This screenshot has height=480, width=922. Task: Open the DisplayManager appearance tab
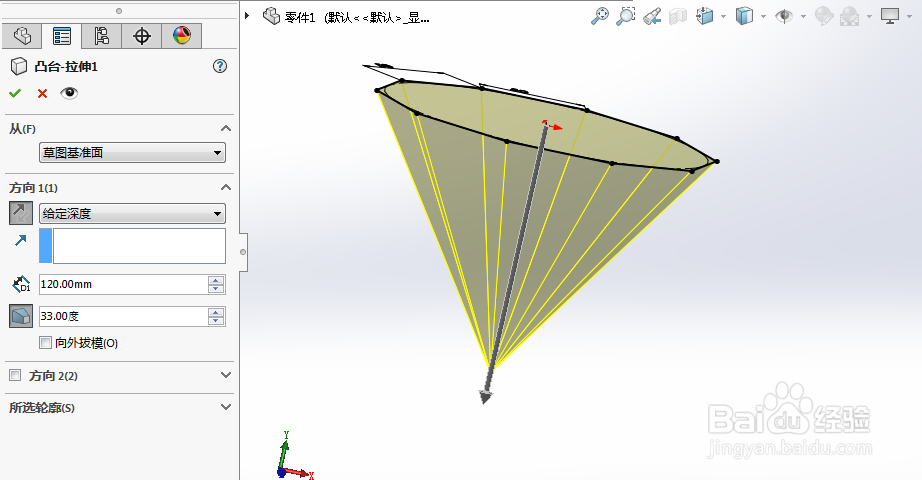(182, 36)
